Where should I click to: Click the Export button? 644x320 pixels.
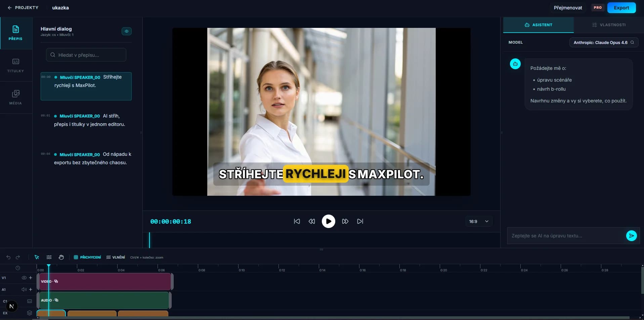(x=621, y=7)
